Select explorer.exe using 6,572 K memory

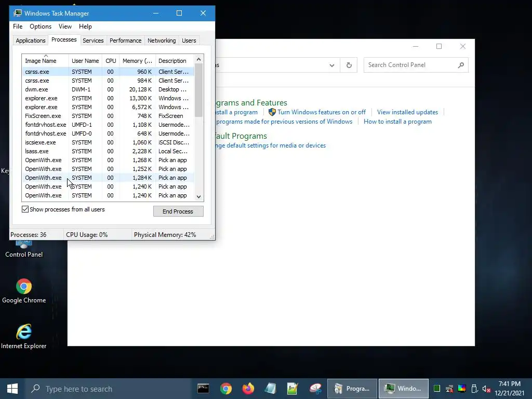(x=108, y=107)
